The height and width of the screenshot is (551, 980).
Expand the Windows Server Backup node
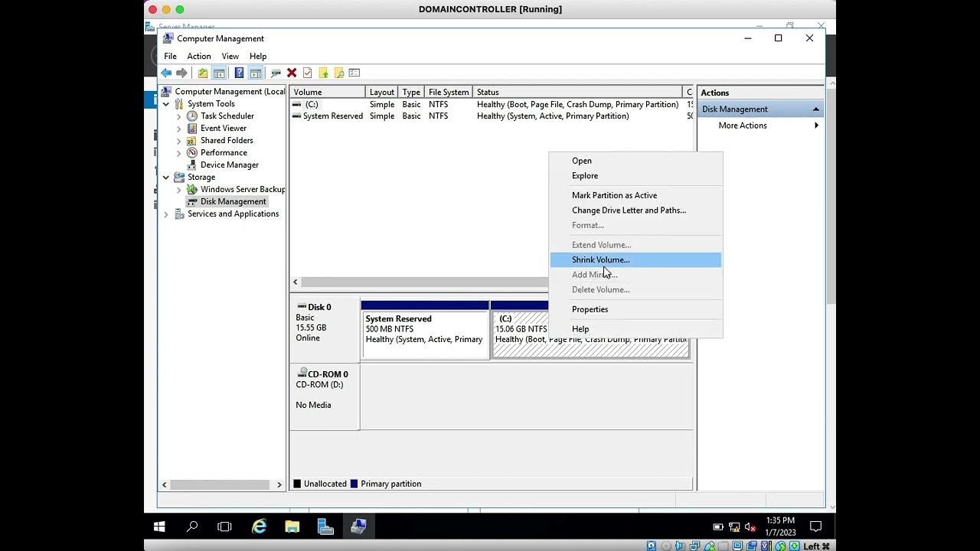[x=179, y=190]
